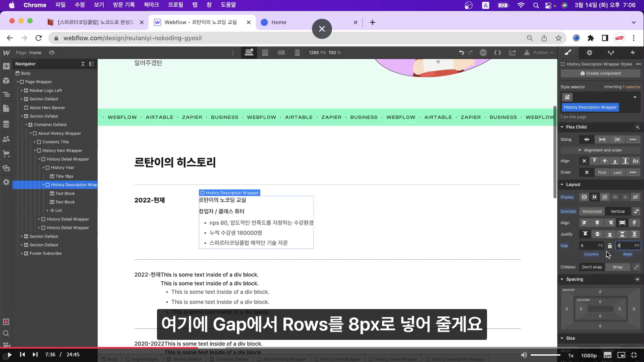Open the Assets panel icon
644x362 pixels.
point(6,168)
